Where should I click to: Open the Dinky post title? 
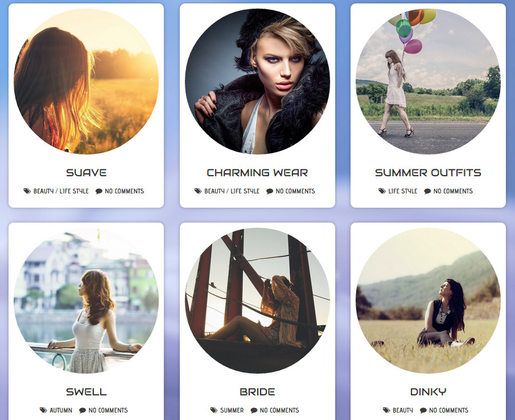click(428, 391)
